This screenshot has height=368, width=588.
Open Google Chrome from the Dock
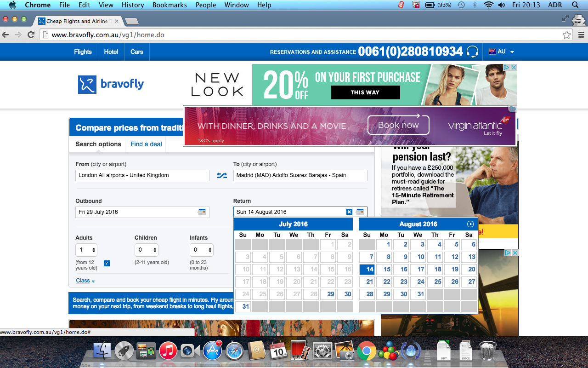pyautogui.click(x=367, y=351)
